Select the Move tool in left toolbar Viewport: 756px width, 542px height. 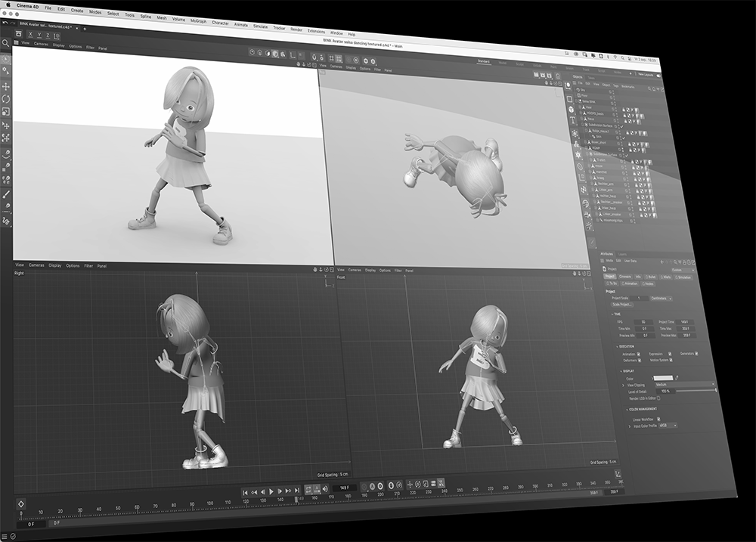pyautogui.click(x=6, y=86)
